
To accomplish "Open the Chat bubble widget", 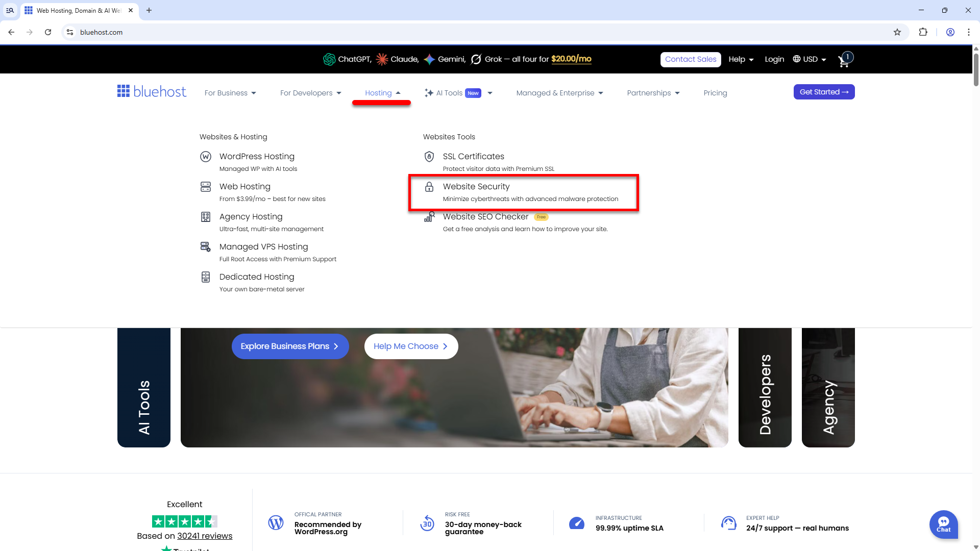I will (x=943, y=524).
